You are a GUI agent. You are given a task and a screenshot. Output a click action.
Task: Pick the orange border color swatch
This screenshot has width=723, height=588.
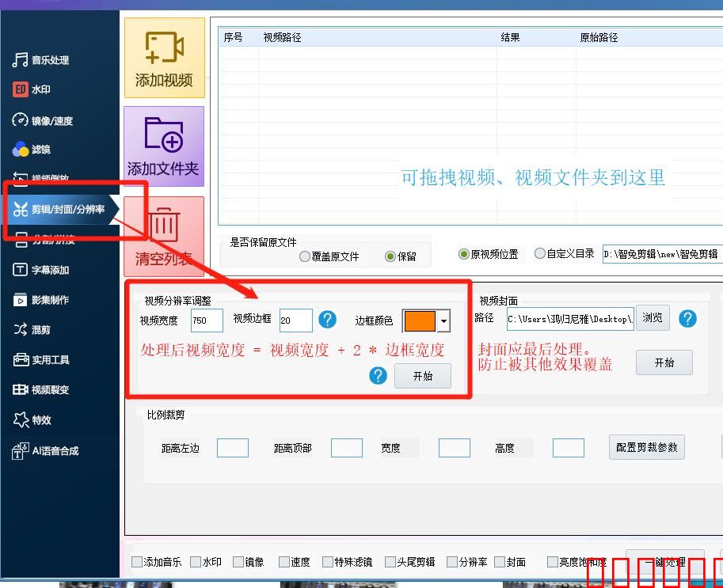click(x=420, y=321)
